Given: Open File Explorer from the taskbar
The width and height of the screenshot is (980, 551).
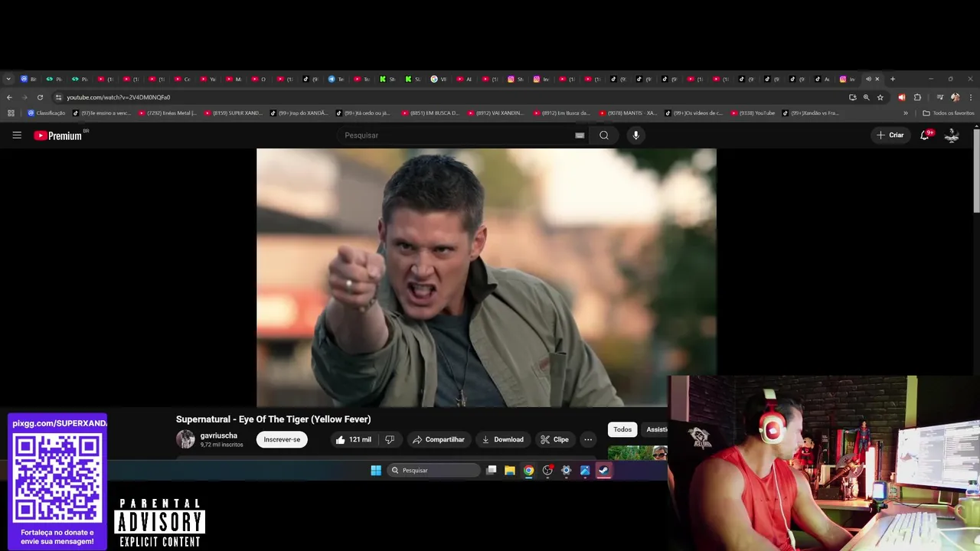Looking at the screenshot, I should coord(510,471).
